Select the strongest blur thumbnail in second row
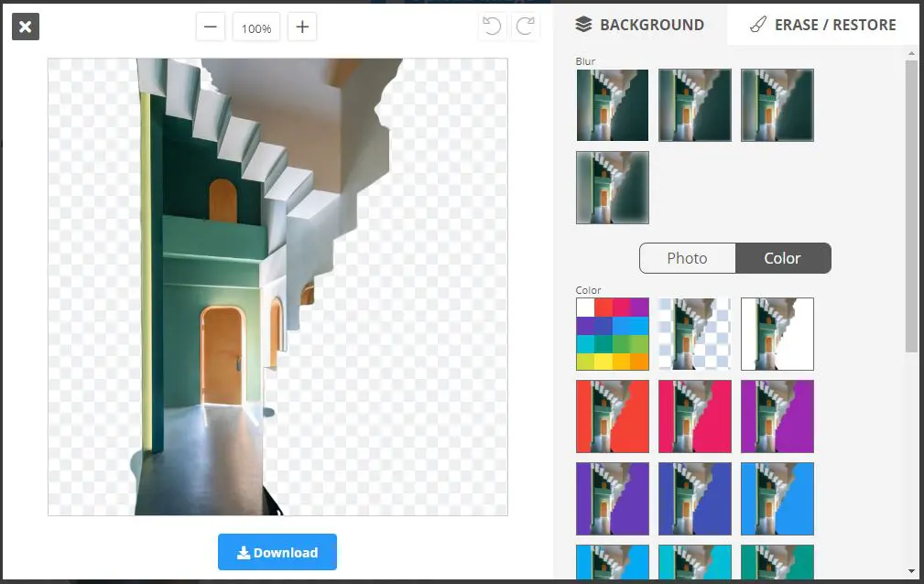 point(613,188)
